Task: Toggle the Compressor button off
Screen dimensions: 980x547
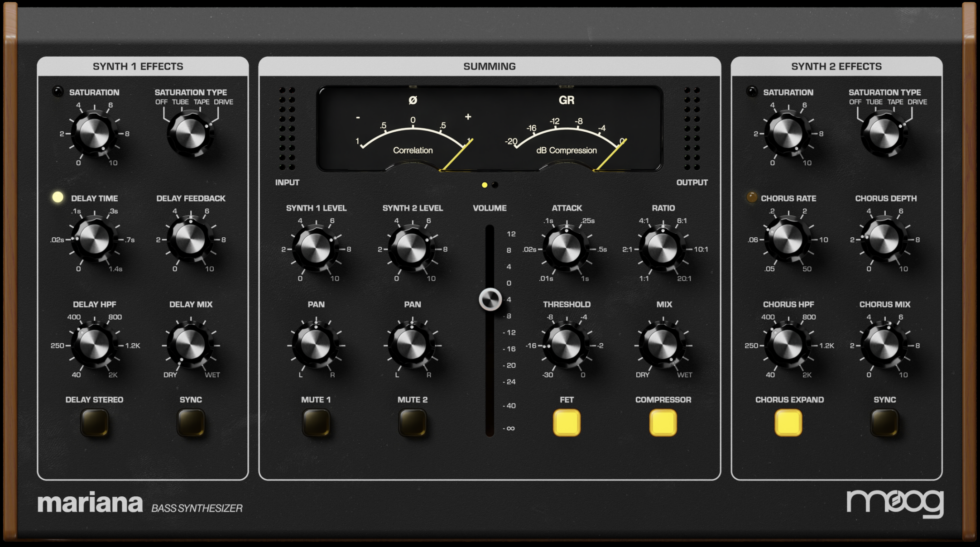Action: pos(663,422)
